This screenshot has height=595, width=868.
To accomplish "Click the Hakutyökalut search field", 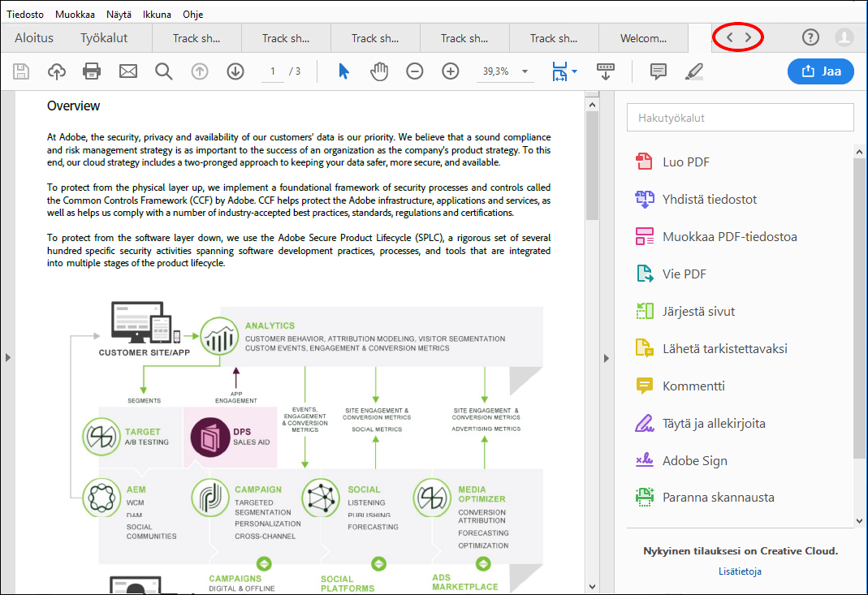I will tap(741, 118).
